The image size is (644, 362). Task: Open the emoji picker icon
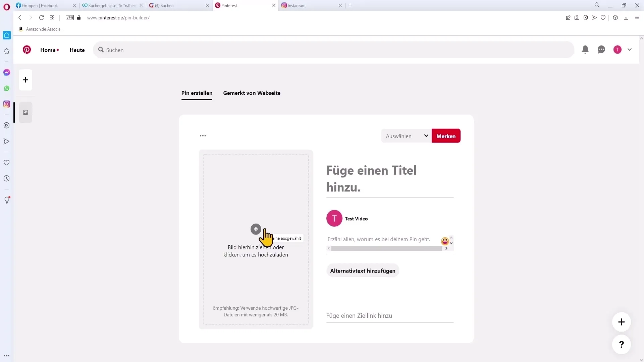445,241
